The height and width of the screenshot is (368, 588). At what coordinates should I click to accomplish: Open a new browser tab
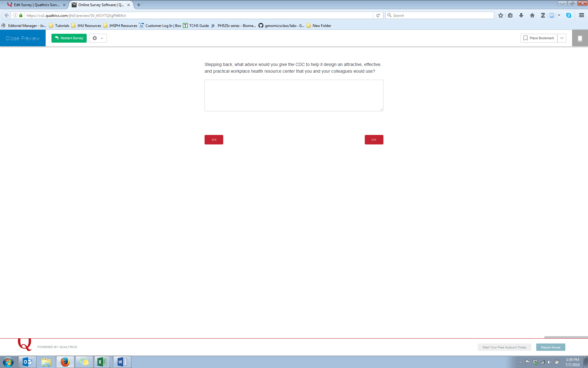pos(139,5)
